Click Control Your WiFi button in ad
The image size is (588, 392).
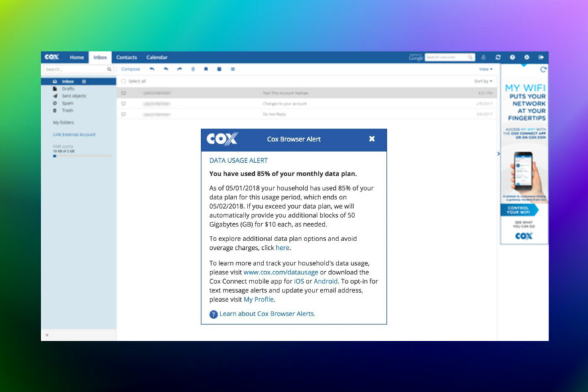click(520, 210)
